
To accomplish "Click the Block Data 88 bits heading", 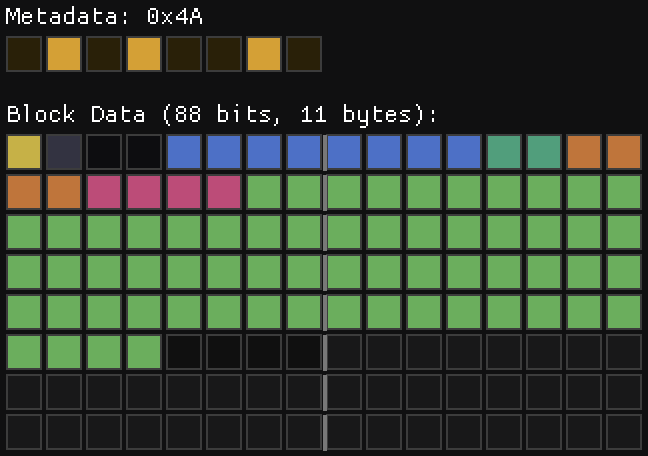I will coord(222,114).
